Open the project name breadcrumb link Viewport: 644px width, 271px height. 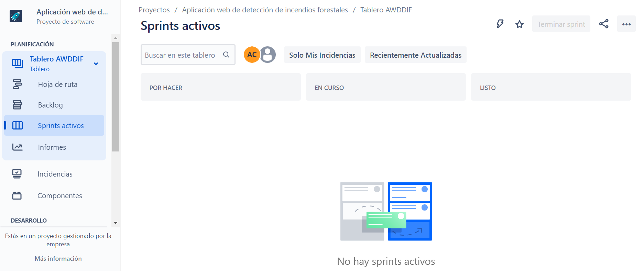(265, 10)
